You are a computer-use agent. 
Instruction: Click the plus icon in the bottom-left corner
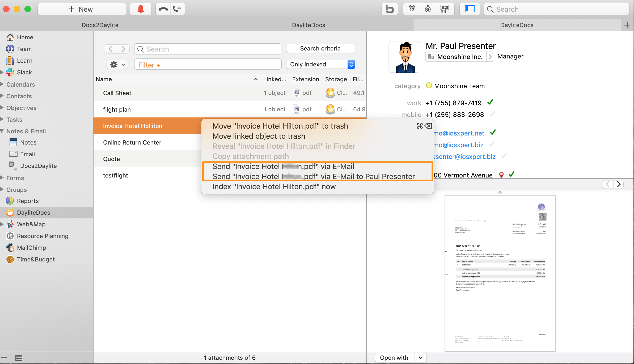click(x=4, y=358)
